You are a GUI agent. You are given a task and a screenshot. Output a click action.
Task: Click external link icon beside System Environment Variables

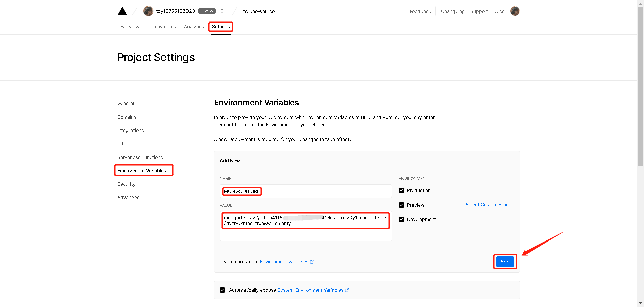click(x=347, y=290)
